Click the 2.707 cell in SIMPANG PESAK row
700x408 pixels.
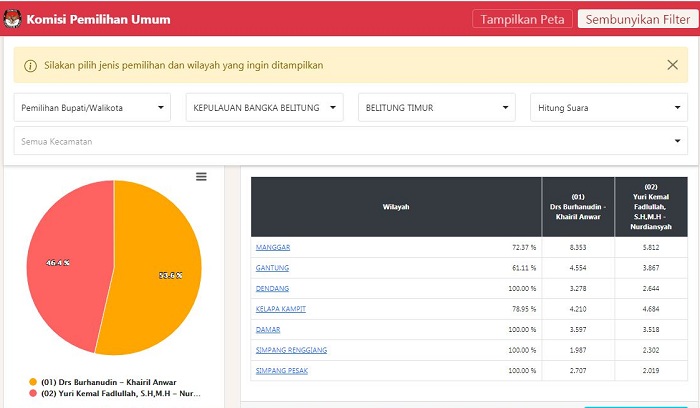[x=578, y=371]
